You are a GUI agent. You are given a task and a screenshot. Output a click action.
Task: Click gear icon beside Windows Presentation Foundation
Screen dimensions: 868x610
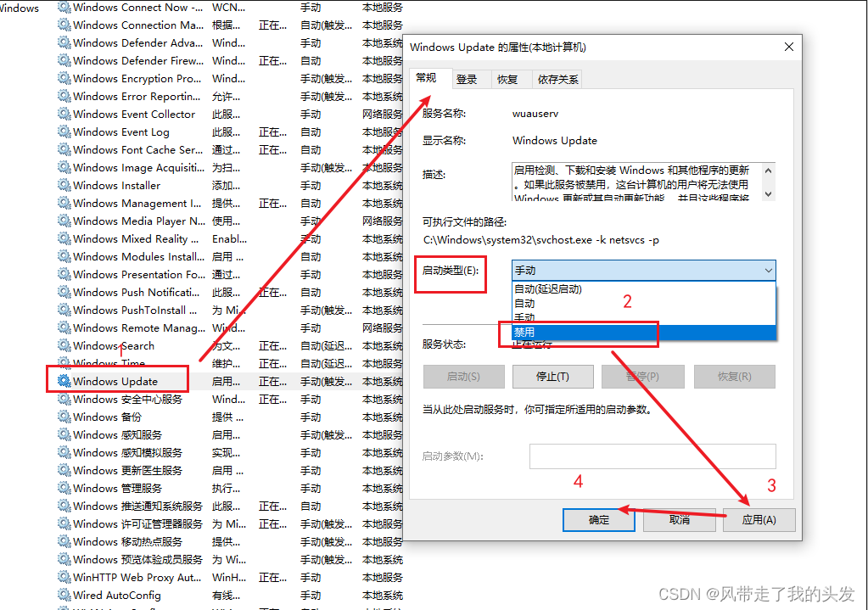coord(64,274)
